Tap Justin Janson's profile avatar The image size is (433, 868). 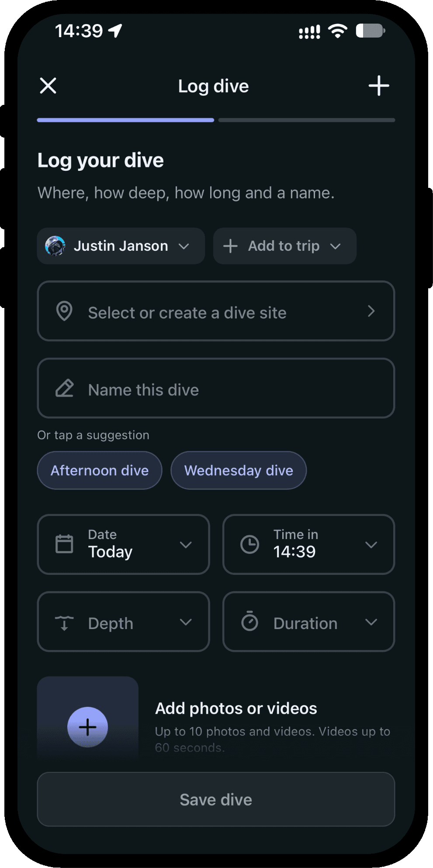pyautogui.click(x=55, y=246)
